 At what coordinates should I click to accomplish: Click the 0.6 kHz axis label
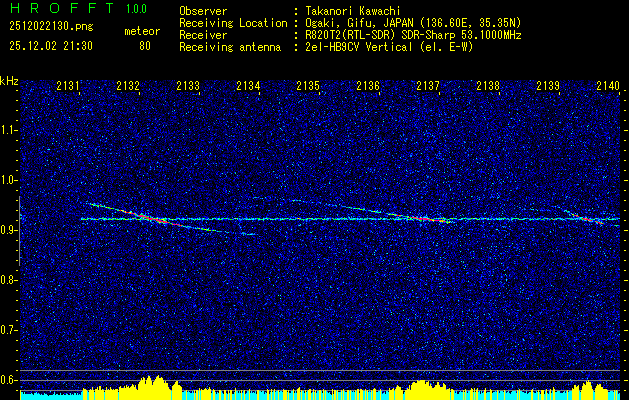click(x=9, y=380)
